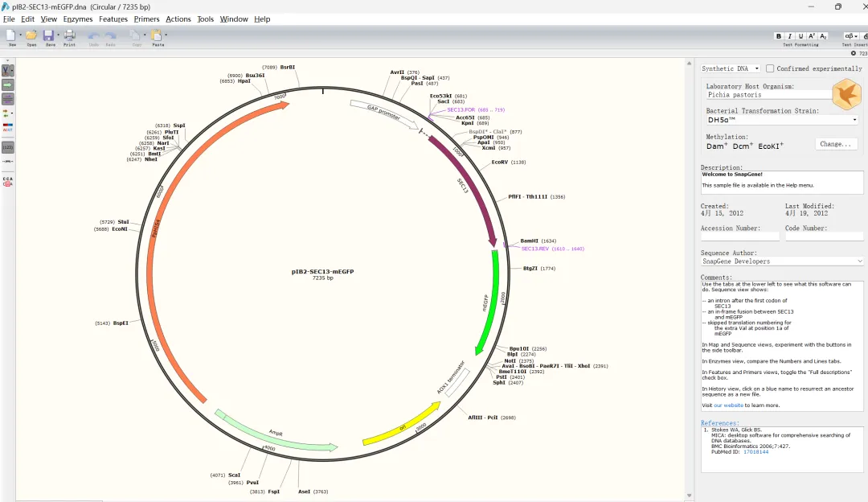Click the dashed line format icon
Viewport: 868px width, 502px height.
(x=8, y=161)
